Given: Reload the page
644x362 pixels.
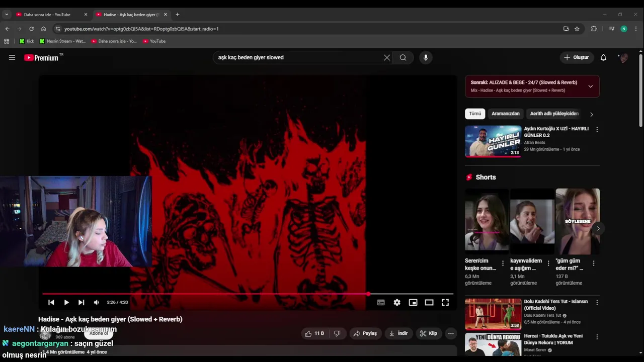Looking at the screenshot, I should [x=31, y=29].
